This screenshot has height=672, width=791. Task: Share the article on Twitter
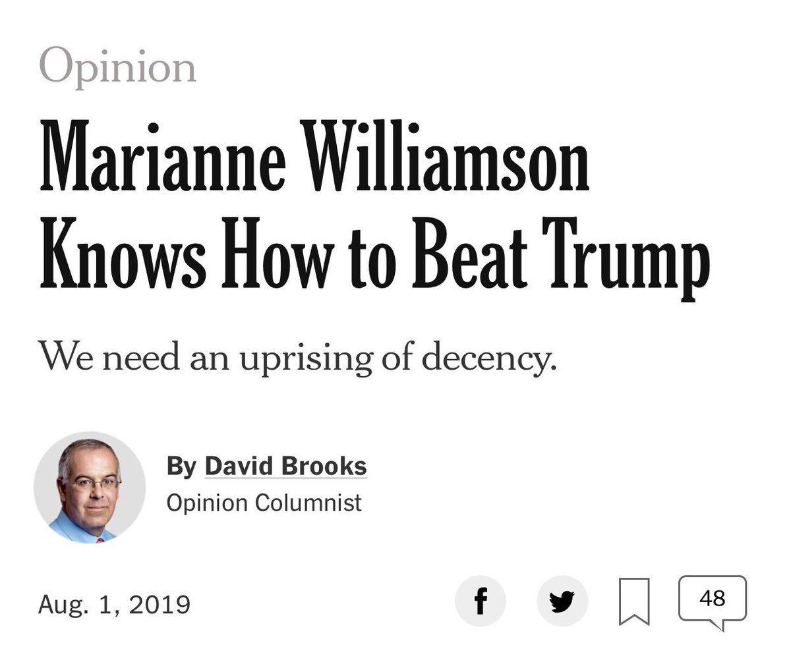pos(562,601)
